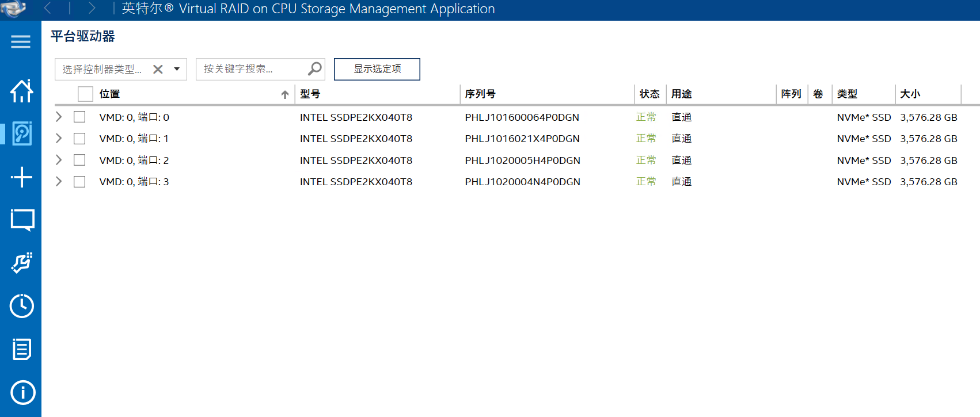Check the box for VMD: 0, 端口: 2
Viewport: 980px width, 417px height.
[79, 160]
